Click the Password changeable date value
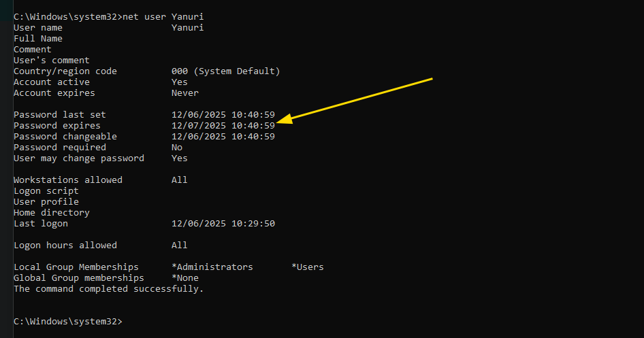Viewport: 644px width, 338px height. 223,136
